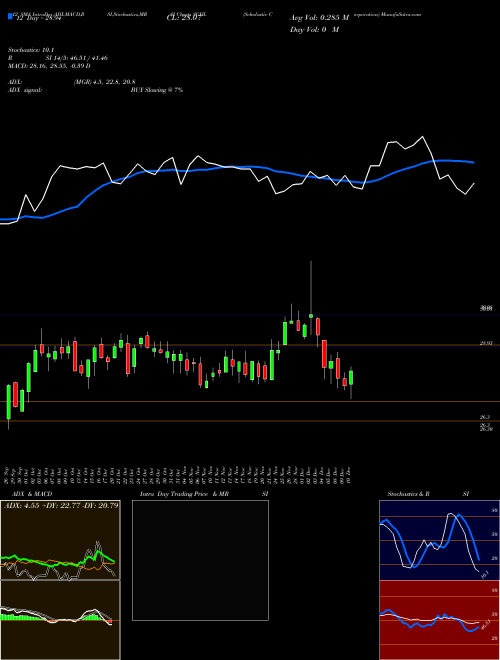Click the 'Stochastics & R' panel title
The height and width of the screenshot is (660, 500).
(x=409, y=494)
